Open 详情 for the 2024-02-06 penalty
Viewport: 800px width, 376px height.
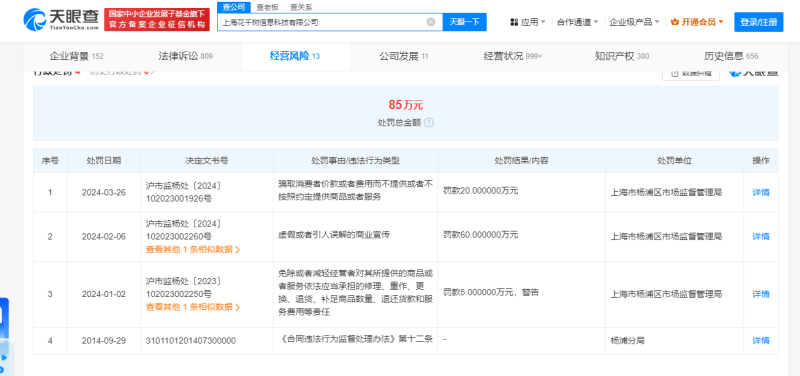(x=761, y=236)
